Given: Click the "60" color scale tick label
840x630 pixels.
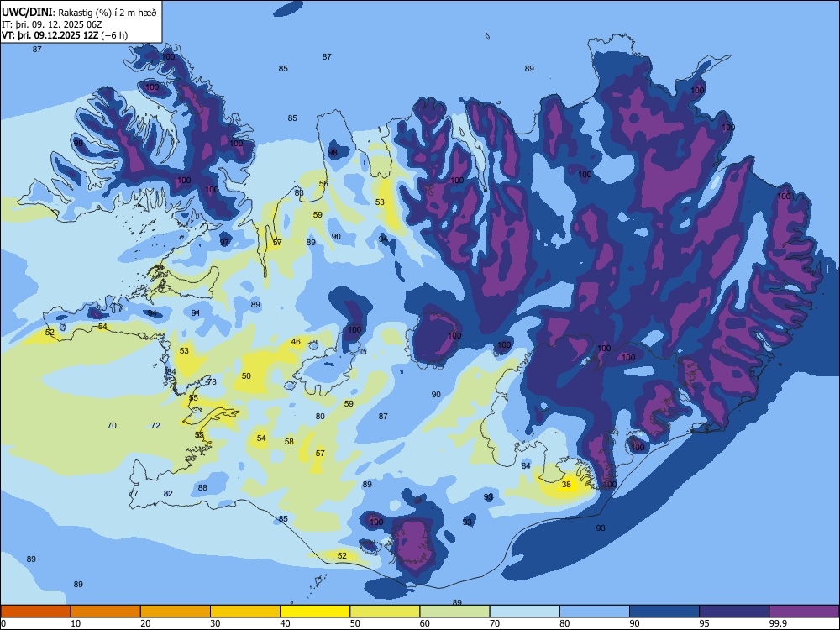Looking at the screenshot, I should tap(425, 623).
